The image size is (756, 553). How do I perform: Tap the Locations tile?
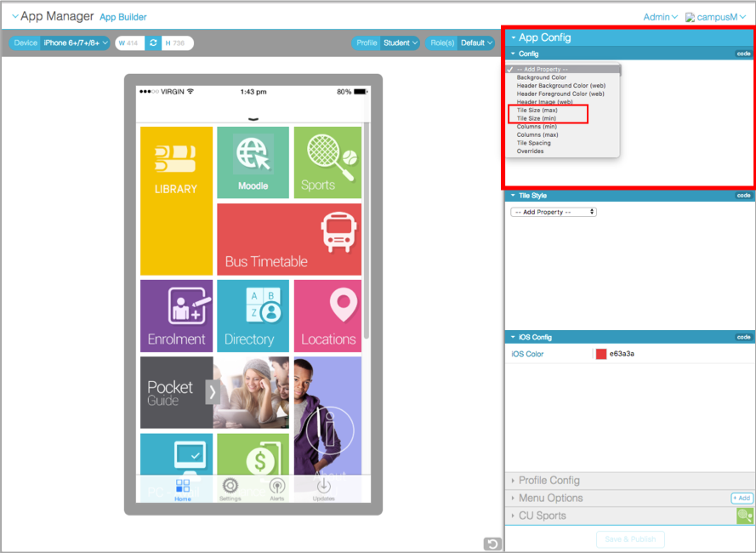coord(328,316)
